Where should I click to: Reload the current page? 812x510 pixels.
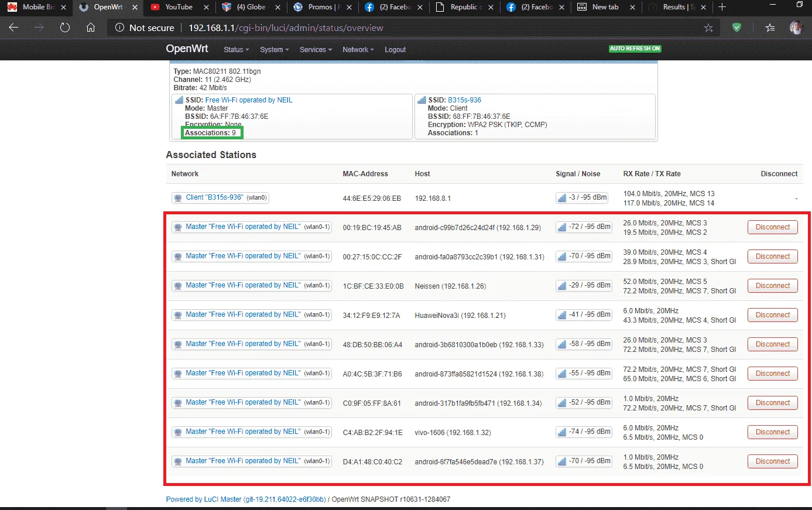point(65,28)
